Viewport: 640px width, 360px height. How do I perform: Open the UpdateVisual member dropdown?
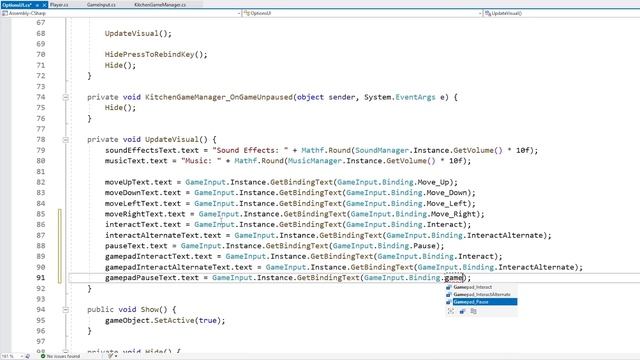[x=562, y=13]
